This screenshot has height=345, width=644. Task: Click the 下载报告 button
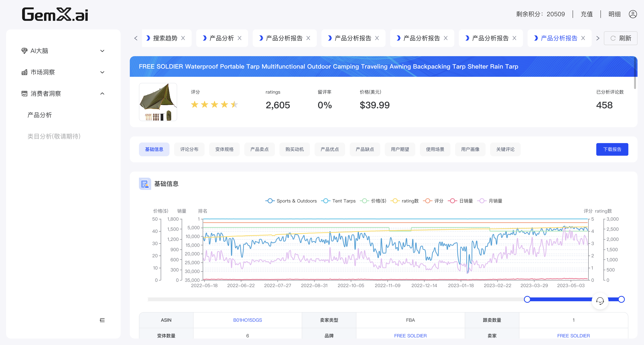(x=612, y=149)
